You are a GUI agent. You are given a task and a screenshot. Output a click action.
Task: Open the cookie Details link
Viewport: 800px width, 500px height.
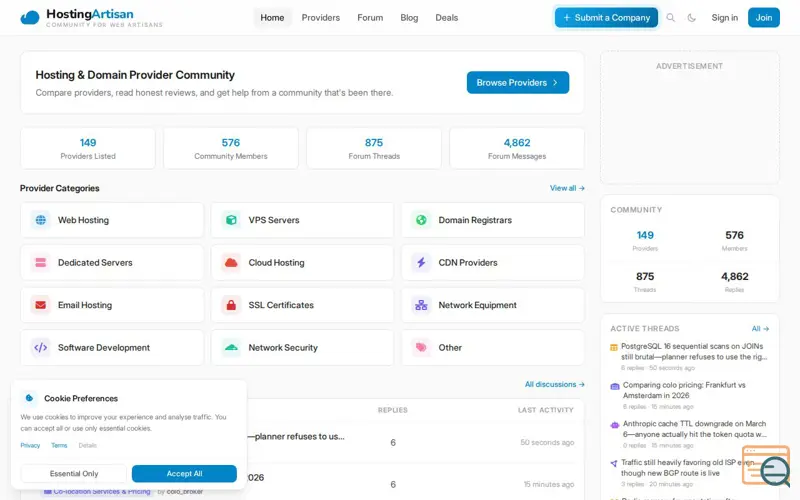pos(88,445)
